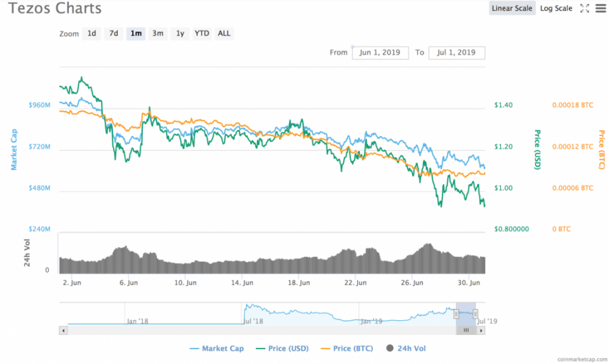Click the Jul '18 navigator label
Image resolution: width=609 pixels, height=364 pixels.
[253, 321]
